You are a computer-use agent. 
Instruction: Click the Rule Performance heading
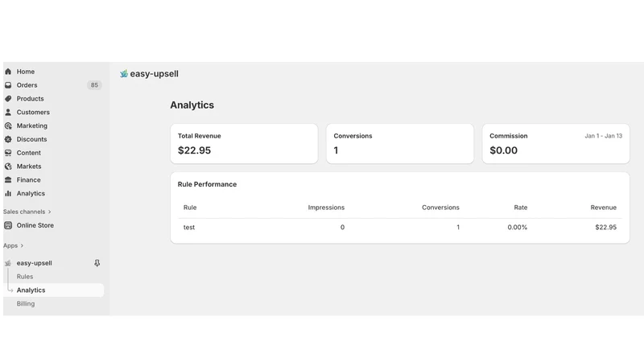(207, 184)
